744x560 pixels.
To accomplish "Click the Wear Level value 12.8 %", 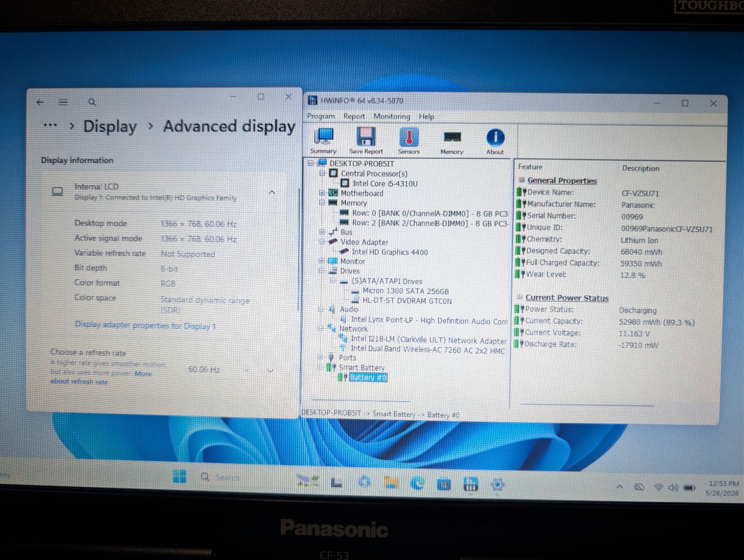I will (632, 275).
